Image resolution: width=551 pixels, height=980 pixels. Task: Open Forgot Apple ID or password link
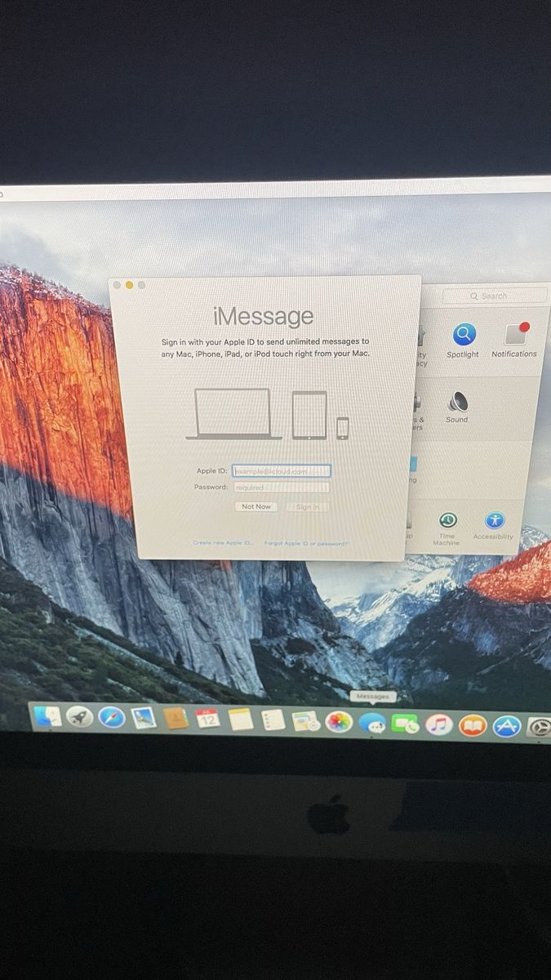click(306, 543)
